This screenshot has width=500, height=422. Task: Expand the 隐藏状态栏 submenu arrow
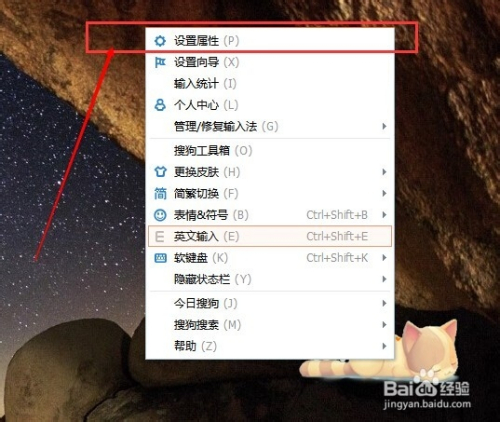pos(384,279)
